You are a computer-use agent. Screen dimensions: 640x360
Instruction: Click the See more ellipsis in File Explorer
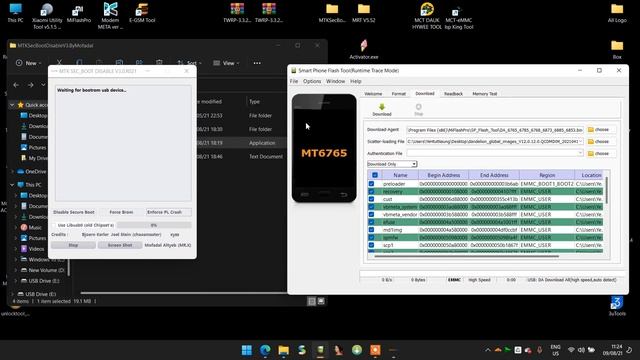coord(257,63)
